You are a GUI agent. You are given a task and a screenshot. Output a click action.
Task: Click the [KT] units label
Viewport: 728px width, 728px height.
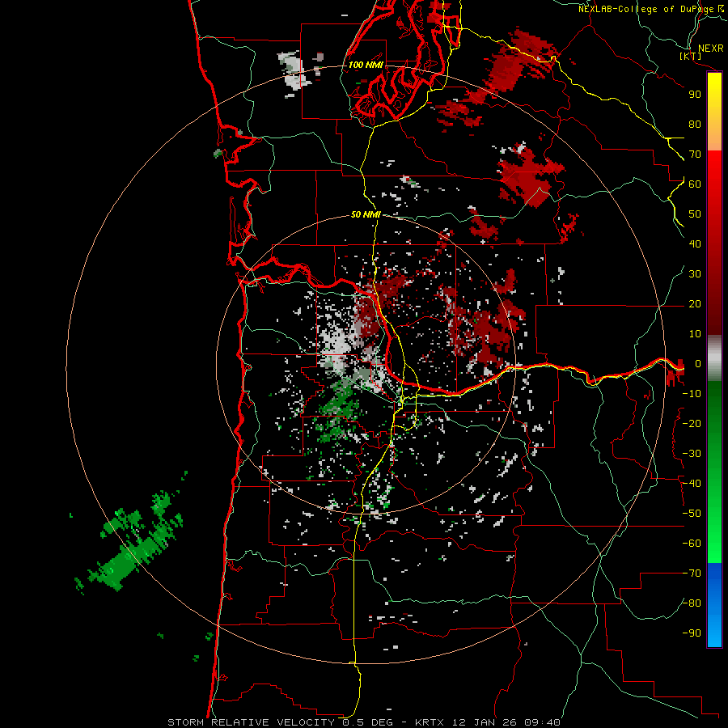click(691, 56)
